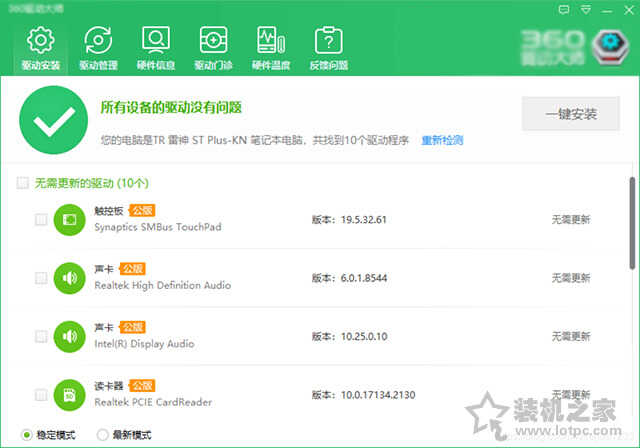Click the 重新检测 re-detect link
This screenshot has width=640, height=448.
coord(441,140)
